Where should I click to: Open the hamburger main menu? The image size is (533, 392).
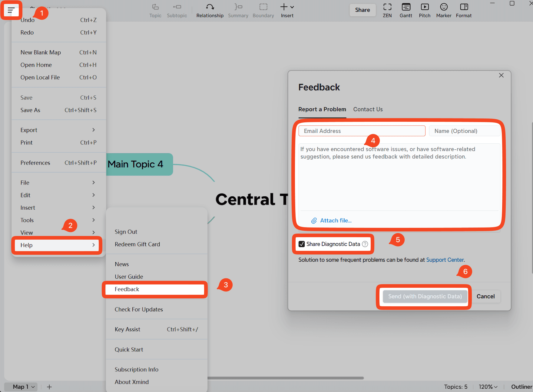(11, 10)
